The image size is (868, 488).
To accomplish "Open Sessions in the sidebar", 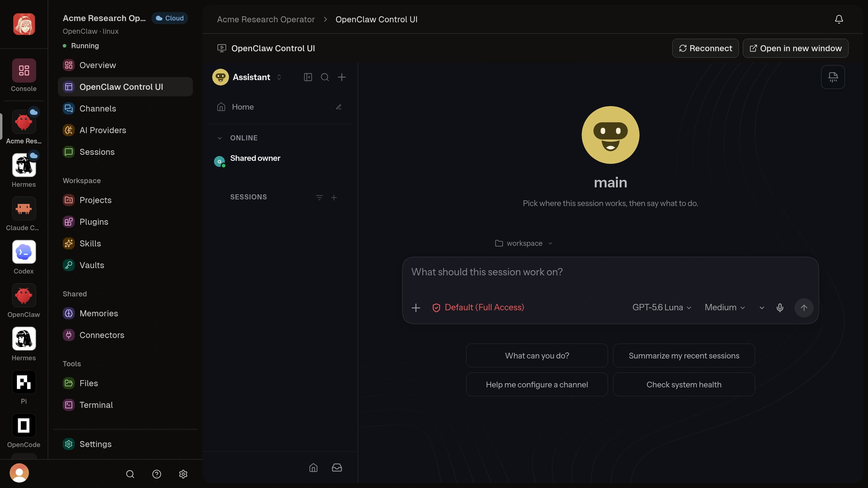I will coord(125,152).
